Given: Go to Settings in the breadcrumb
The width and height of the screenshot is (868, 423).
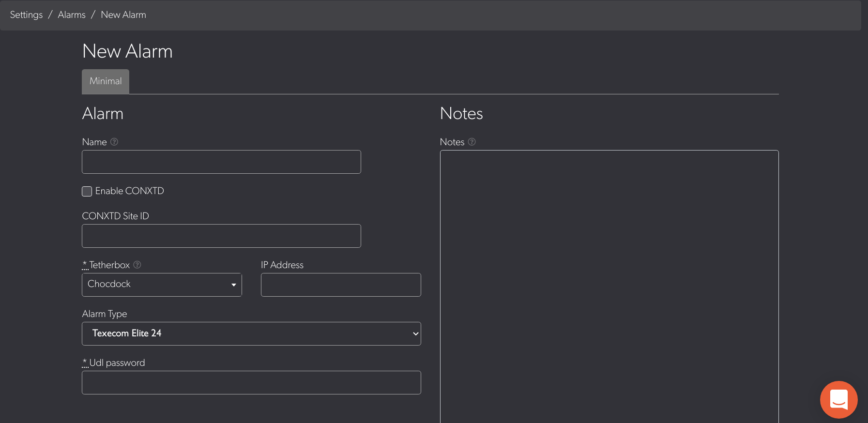Looking at the screenshot, I should pos(26,15).
